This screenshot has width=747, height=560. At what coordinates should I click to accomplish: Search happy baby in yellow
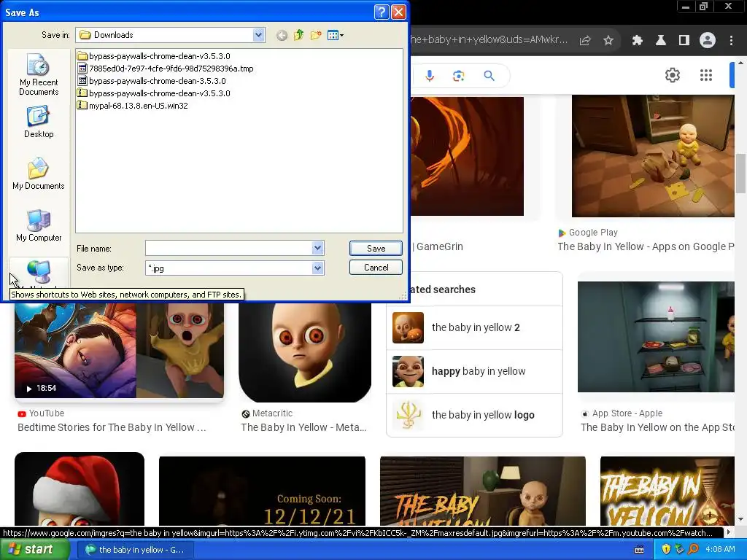[x=474, y=371]
